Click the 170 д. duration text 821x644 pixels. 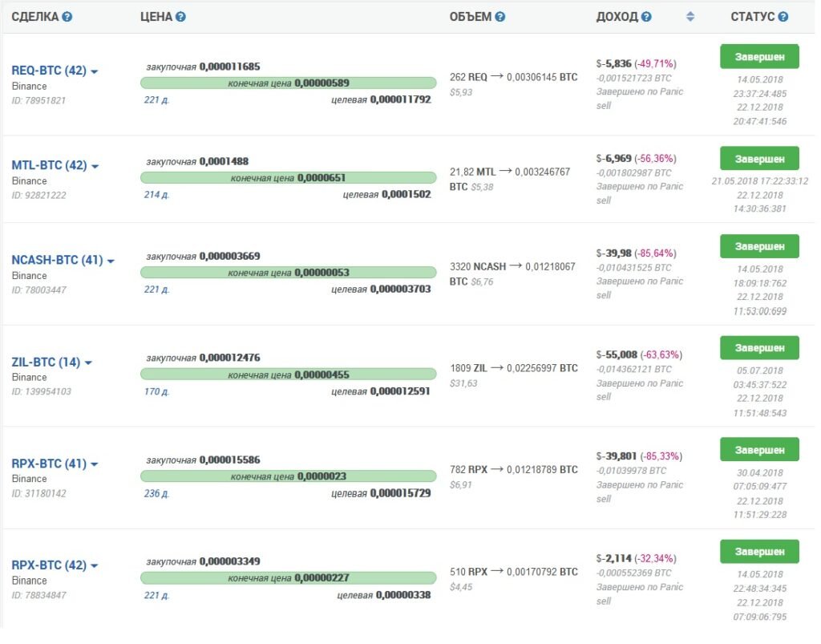[x=156, y=391]
